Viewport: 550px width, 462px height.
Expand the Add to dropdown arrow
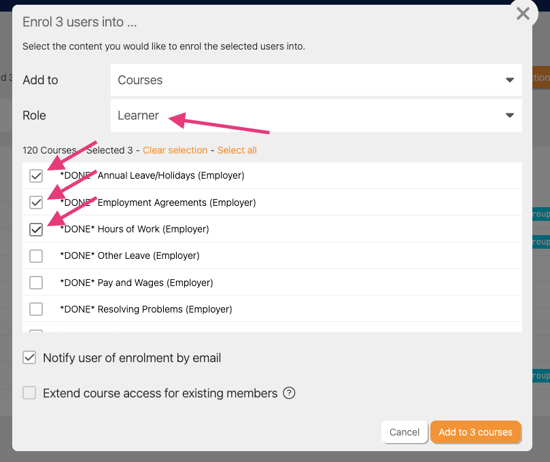510,80
